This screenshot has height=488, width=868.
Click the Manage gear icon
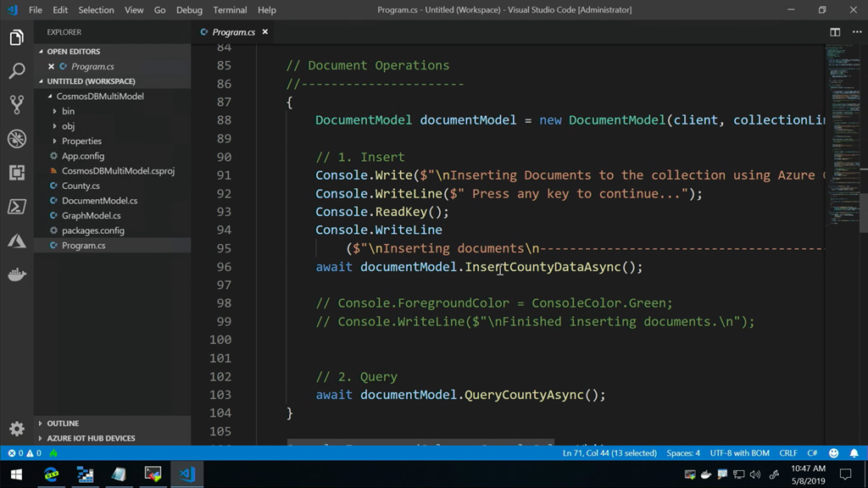(17, 429)
